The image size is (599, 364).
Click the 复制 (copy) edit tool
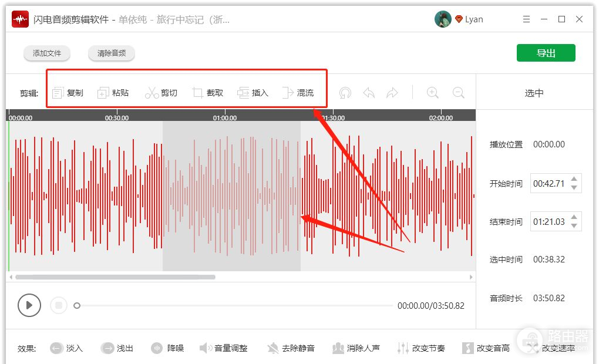tap(68, 93)
